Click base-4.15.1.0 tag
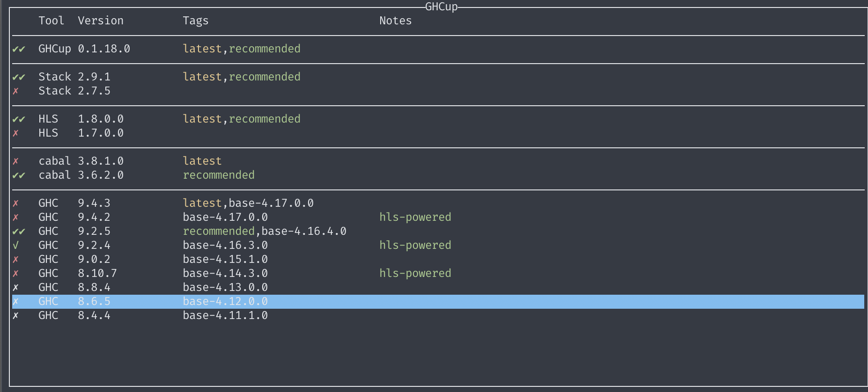The width and height of the screenshot is (868, 392). pos(225,259)
